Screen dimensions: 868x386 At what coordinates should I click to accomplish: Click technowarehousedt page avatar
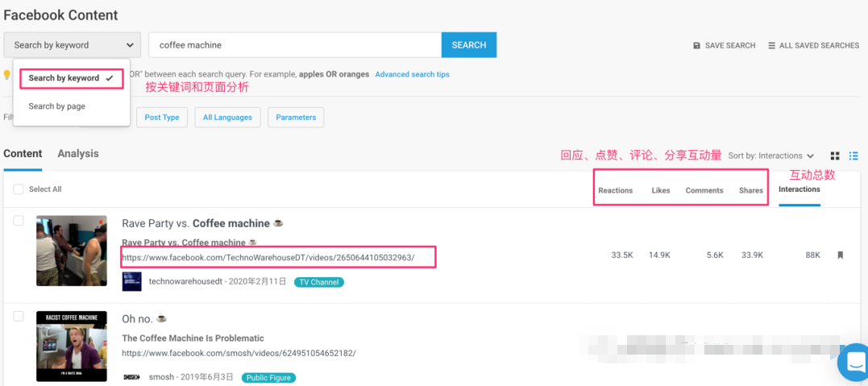pyautogui.click(x=131, y=282)
